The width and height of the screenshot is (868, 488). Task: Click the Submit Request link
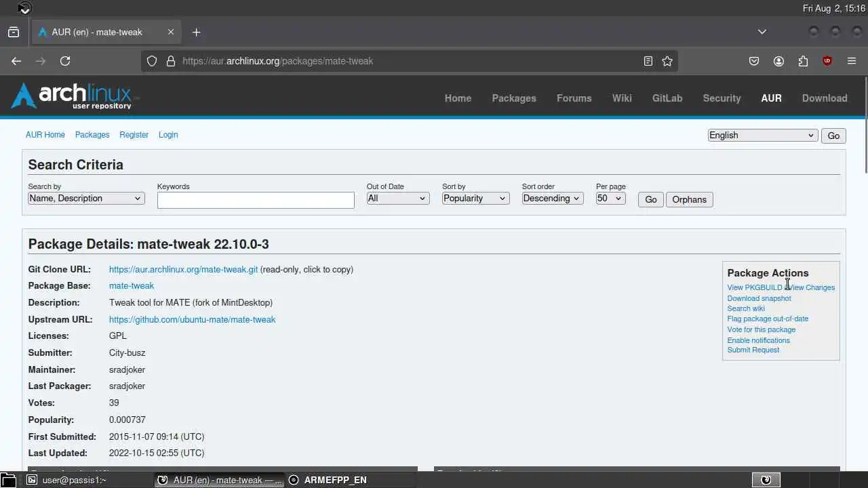753,350
